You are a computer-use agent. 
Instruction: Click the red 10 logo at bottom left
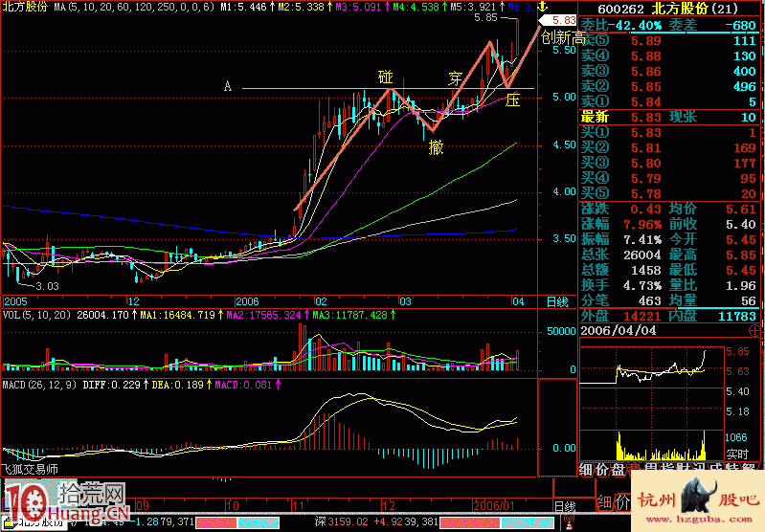[x=27, y=501]
